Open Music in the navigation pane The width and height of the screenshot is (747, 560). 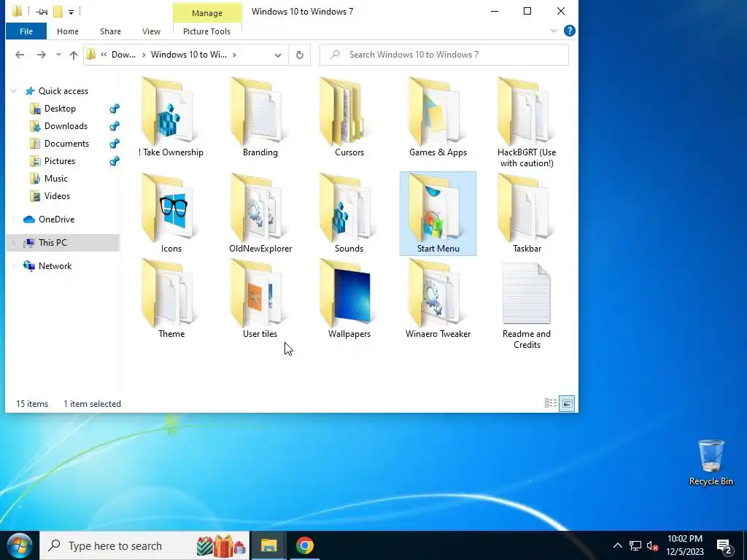[x=55, y=179]
